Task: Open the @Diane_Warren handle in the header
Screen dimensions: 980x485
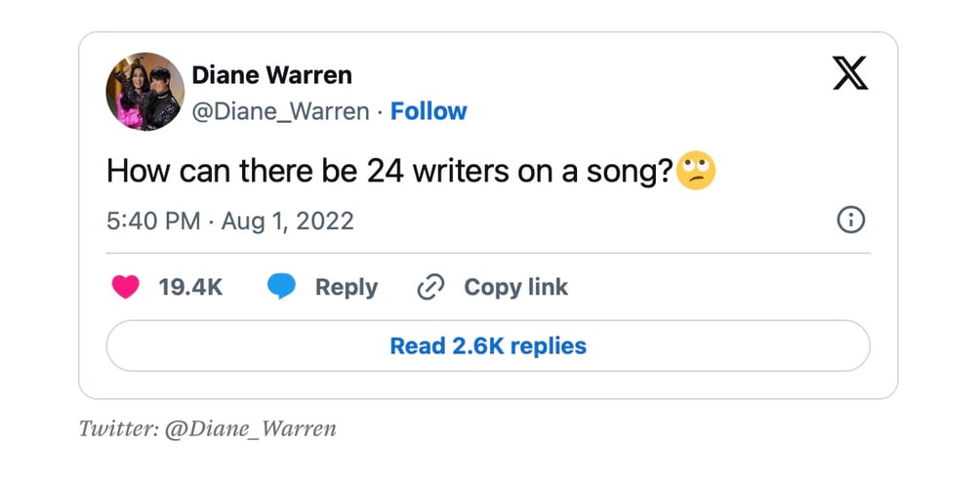Action: click(280, 111)
